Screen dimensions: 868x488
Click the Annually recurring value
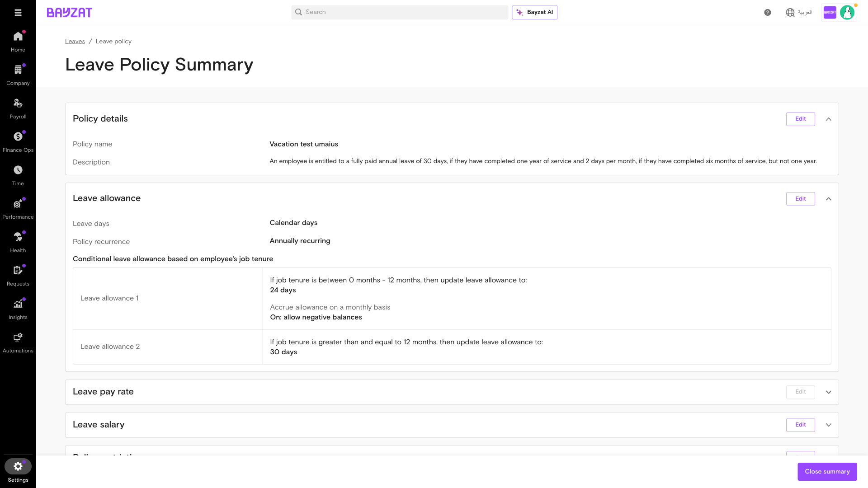300,241
